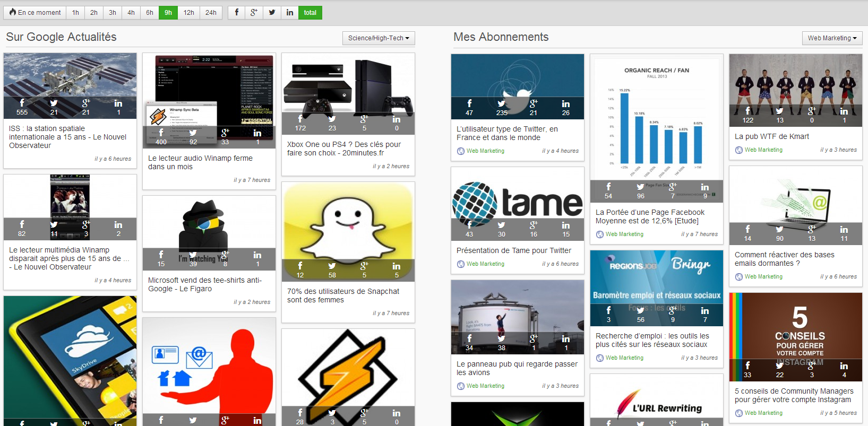Open Le lecteur audio Winamp ferme article

(200, 162)
